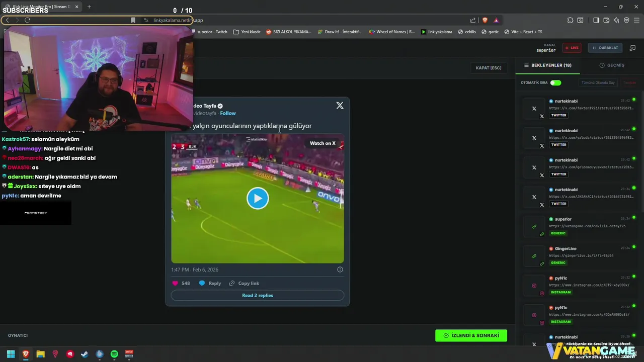Click the 'Read 2 replies' button
Image resolution: width=644 pixels, height=362 pixels.
258,295
